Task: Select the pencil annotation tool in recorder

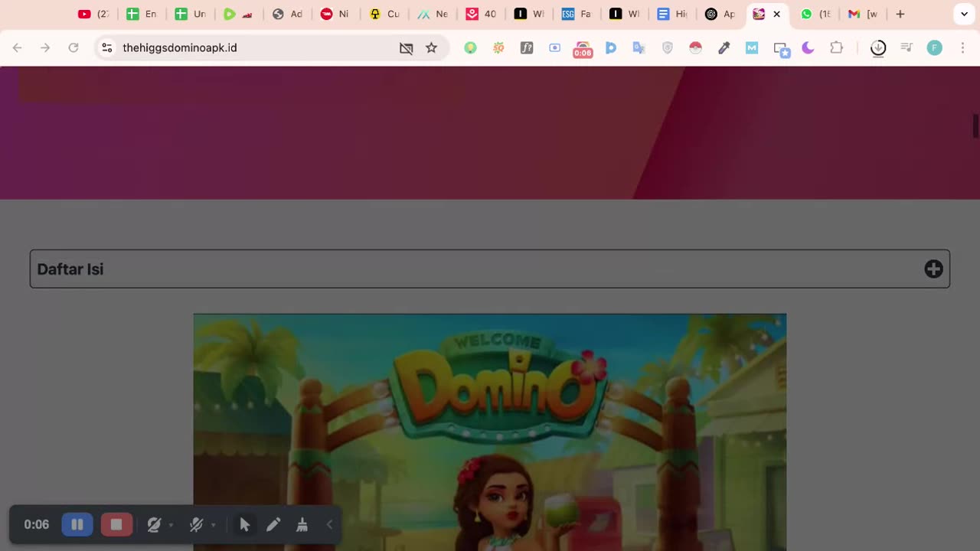Action: point(273,524)
